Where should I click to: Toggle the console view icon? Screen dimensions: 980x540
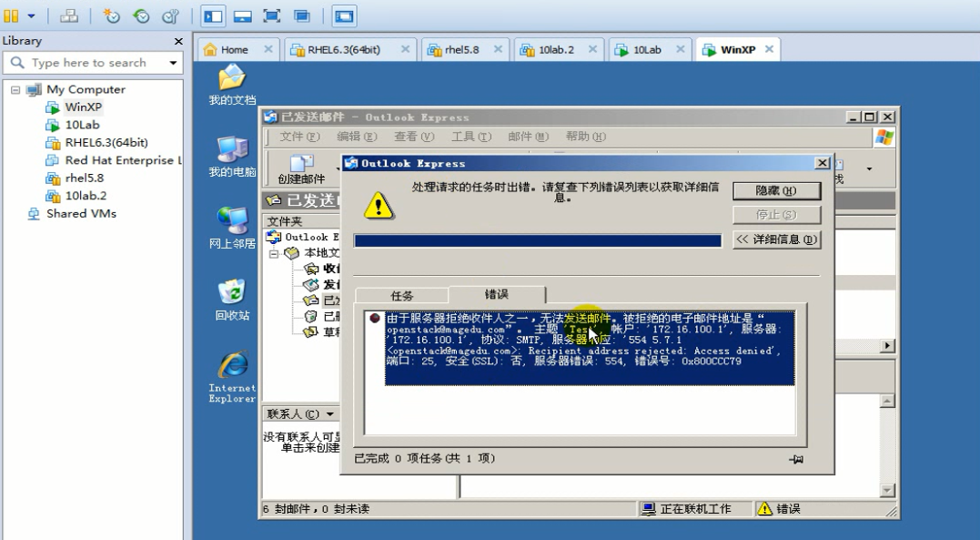[344, 16]
